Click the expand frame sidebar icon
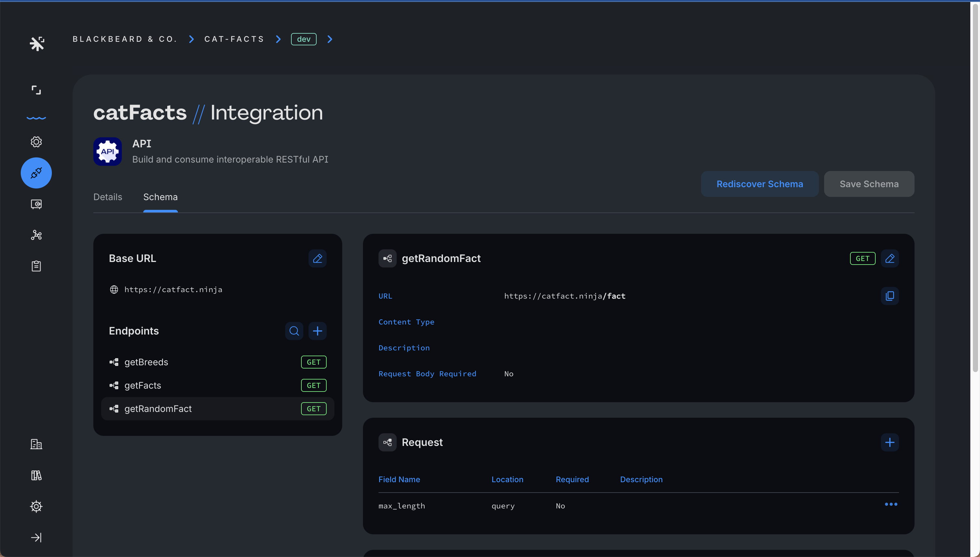980x557 pixels. pos(36,90)
